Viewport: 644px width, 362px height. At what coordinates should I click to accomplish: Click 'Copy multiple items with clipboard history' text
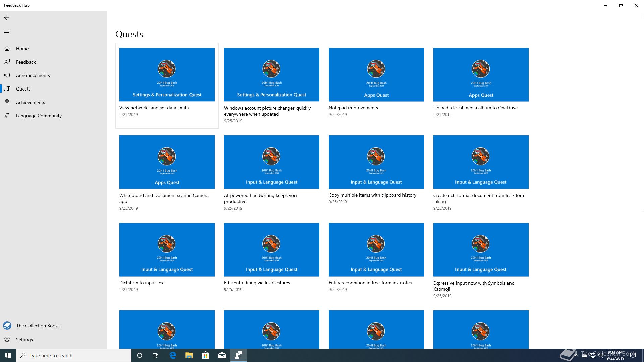[372, 195]
